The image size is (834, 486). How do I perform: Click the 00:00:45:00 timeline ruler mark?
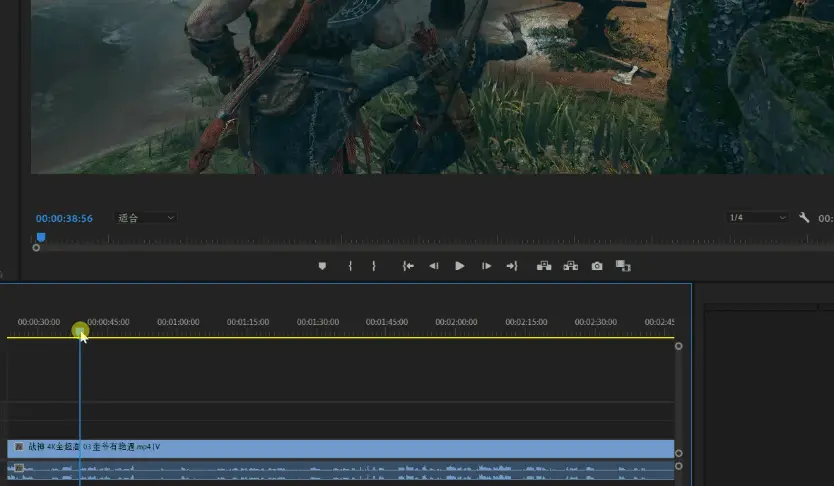(x=108, y=322)
